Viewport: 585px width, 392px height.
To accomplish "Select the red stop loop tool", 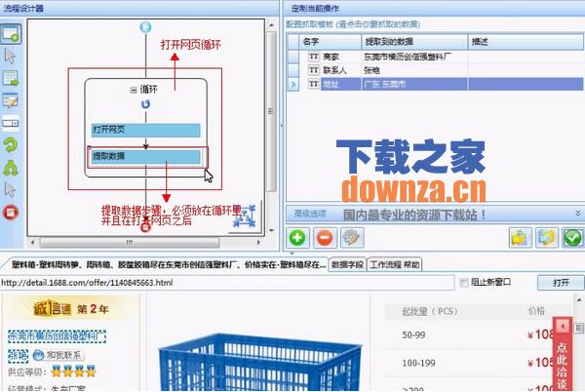I will click(11, 213).
